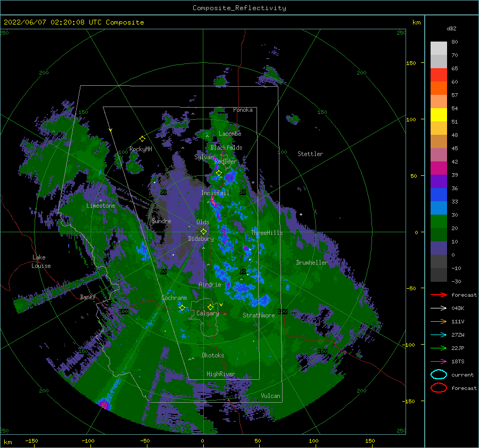Select the light gray 70–80 dBZ swatch
This screenshot has width=479, height=448.
click(x=439, y=48)
